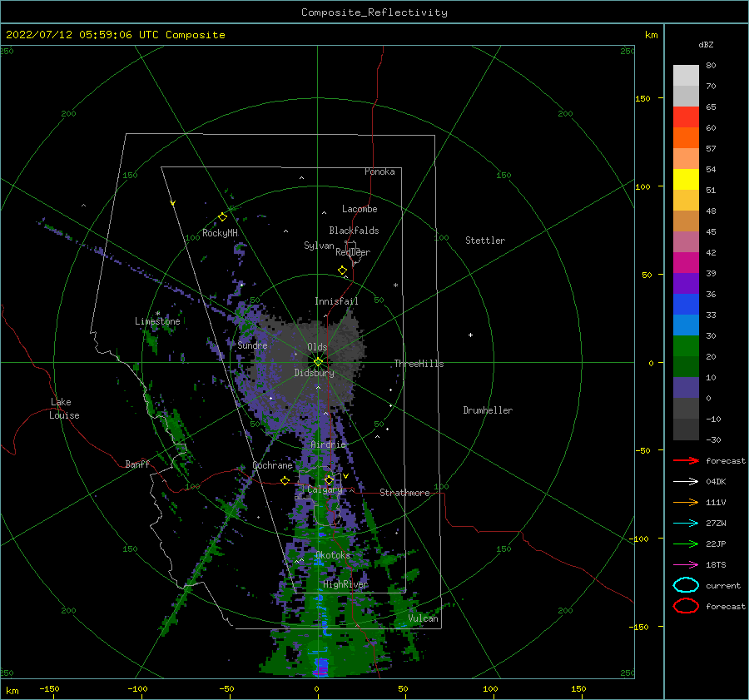Click the yellow diamond marker above Calgary
The height and width of the screenshot is (700, 749).
tap(329, 479)
